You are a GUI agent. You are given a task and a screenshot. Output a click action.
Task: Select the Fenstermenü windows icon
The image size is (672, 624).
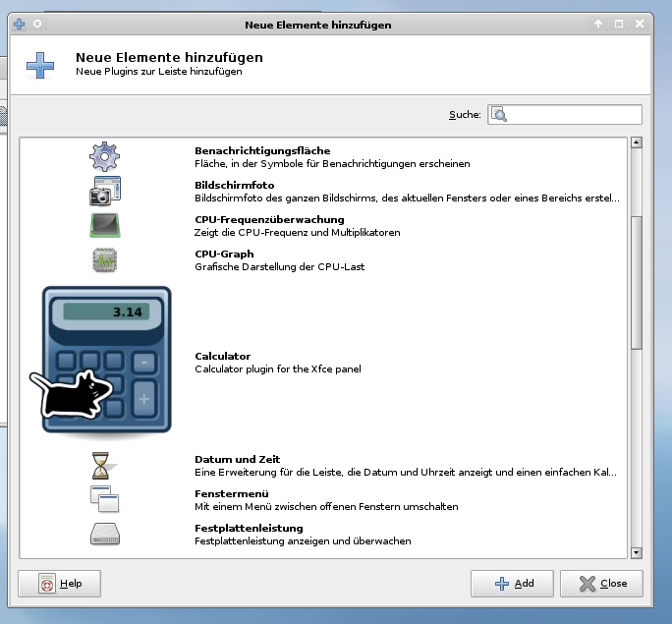pyautogui.click(x=104, y=500)
